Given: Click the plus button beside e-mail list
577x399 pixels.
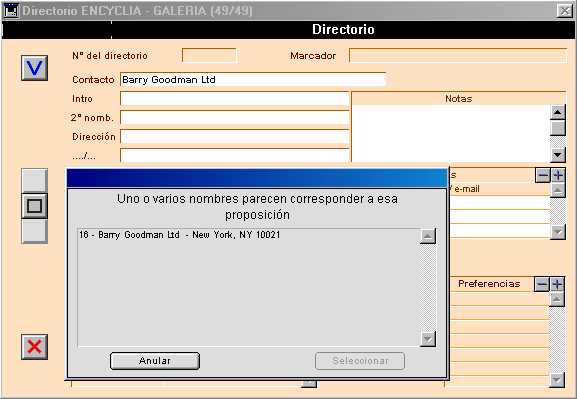Looking at the screenshot, I should click(558, 175).
